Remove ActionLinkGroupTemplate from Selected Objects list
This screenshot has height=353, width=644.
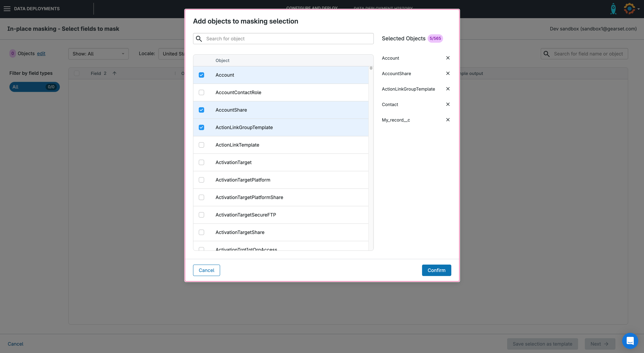click(448, 89)
